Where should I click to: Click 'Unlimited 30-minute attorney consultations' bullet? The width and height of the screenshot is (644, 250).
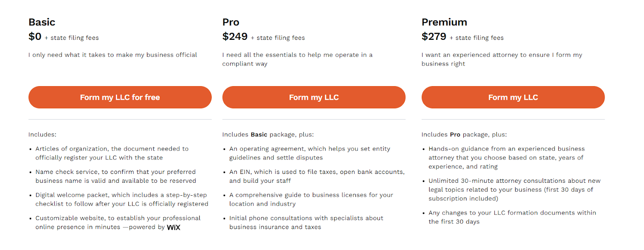[514, 190]
